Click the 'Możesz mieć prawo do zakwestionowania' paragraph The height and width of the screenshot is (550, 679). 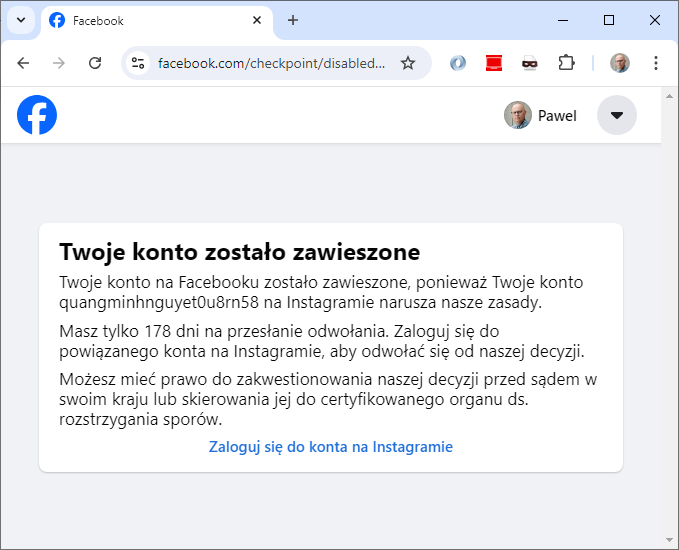tap(328, 399)
